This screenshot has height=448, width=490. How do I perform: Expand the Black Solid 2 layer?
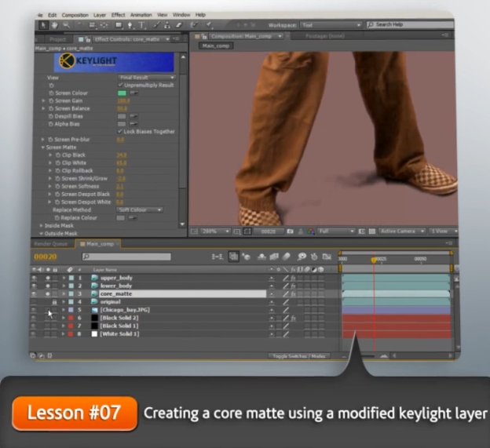pos(63,318)
